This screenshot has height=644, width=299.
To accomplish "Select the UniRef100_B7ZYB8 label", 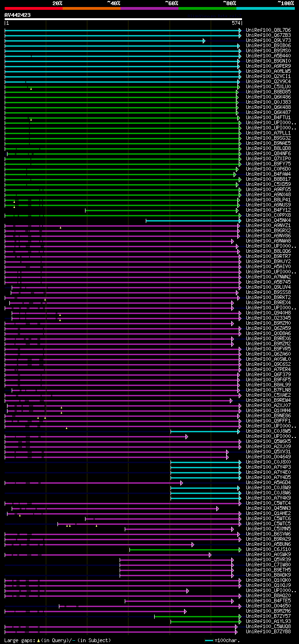I will [268, 632].
